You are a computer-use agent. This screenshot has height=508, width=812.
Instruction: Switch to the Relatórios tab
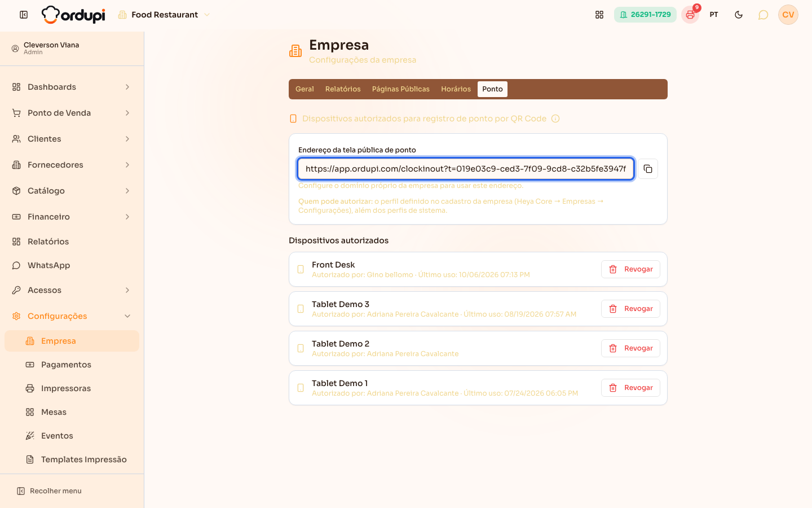tap(343, 89)
